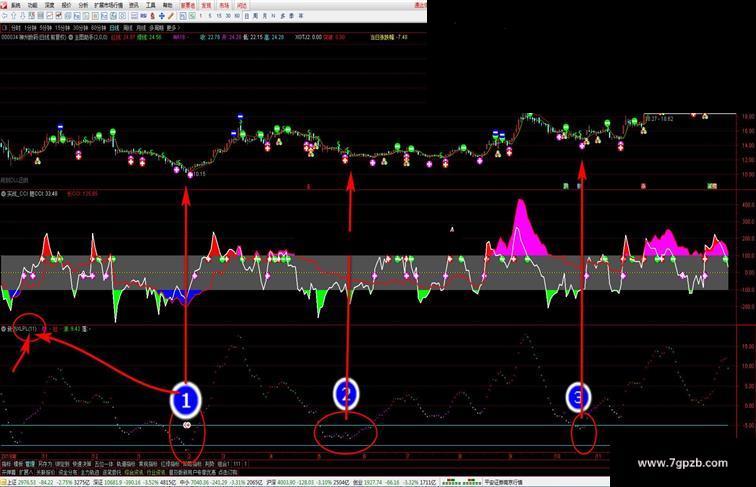Click the red figure toolbar icon
This screenshot has height=487, width=756.
153,16
